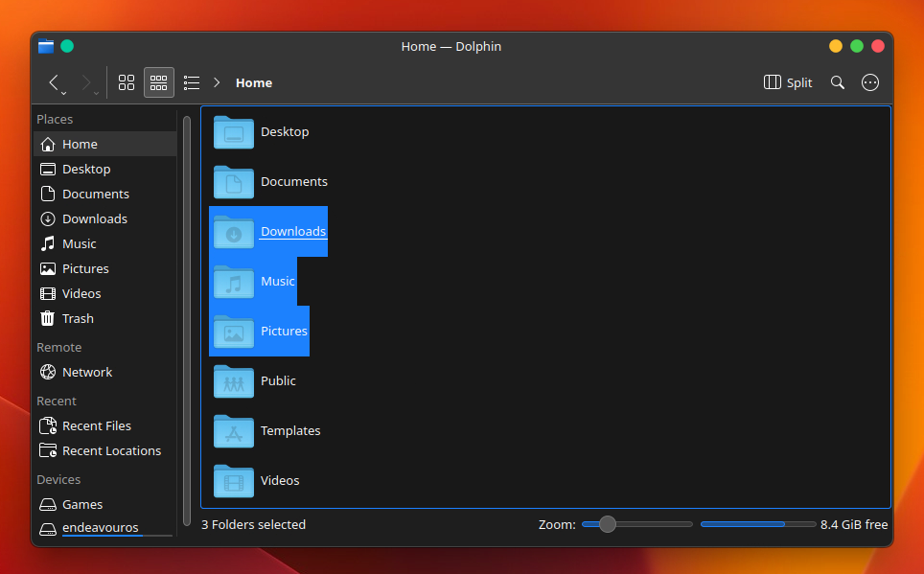Select the Public folder icon

pos(233,381)
